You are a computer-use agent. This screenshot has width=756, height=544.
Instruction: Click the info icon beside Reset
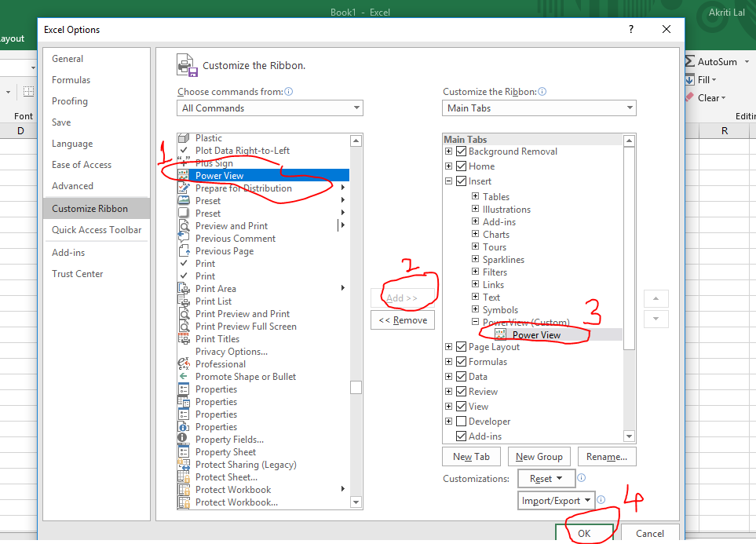(582, 477)
